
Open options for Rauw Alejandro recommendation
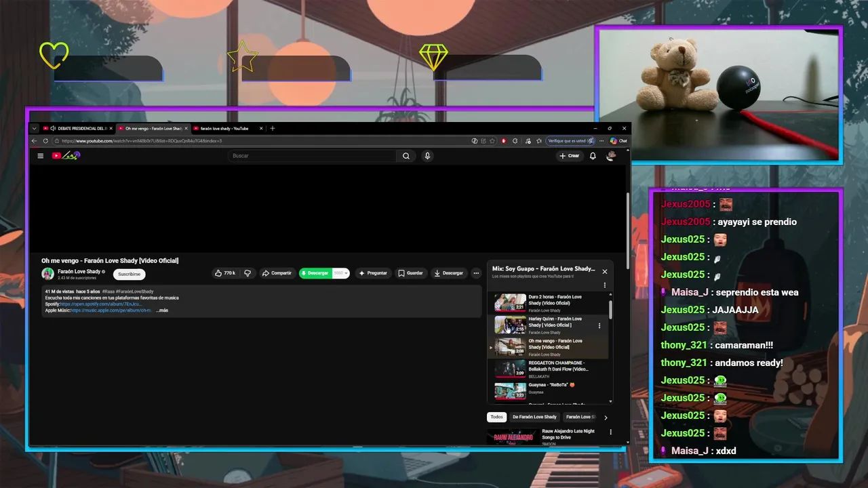click(x=610, y=432)
